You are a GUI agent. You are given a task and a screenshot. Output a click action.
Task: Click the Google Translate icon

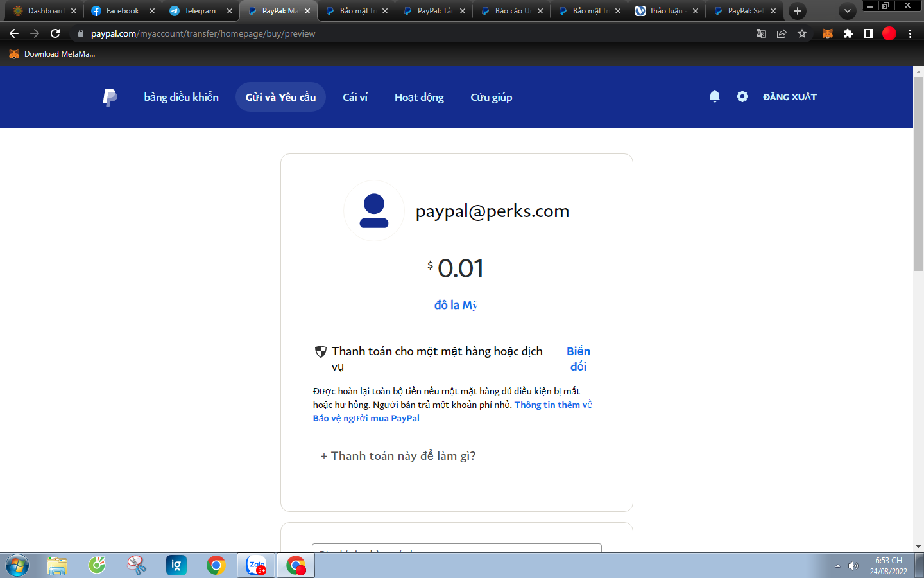(x=761, y=33)
